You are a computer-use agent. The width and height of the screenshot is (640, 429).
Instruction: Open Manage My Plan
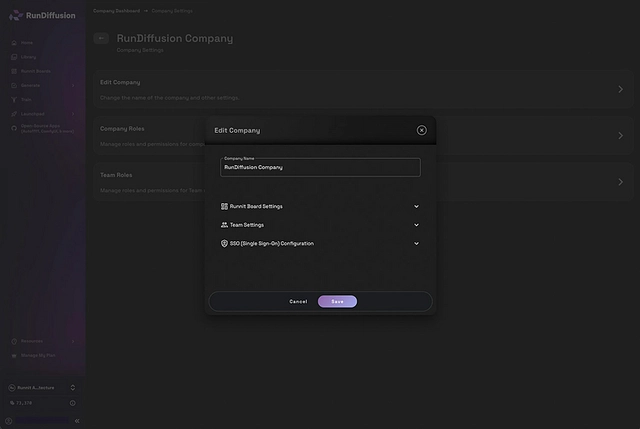click(x=33, y=356)
